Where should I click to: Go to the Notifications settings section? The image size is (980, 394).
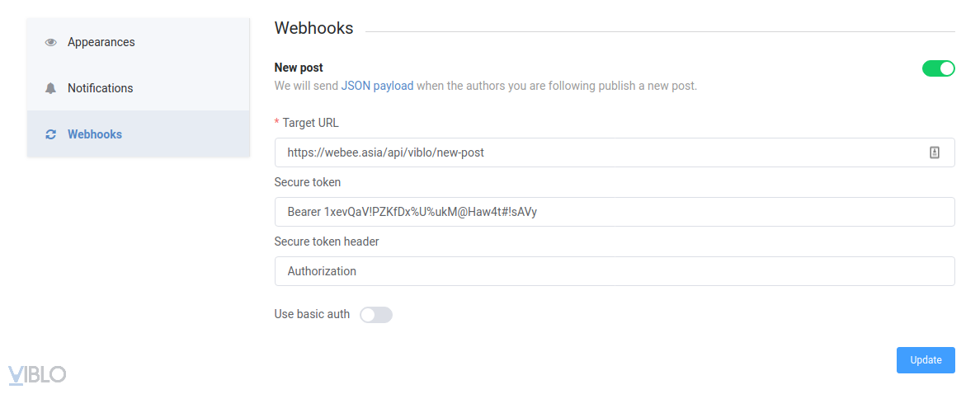(100, 88)
